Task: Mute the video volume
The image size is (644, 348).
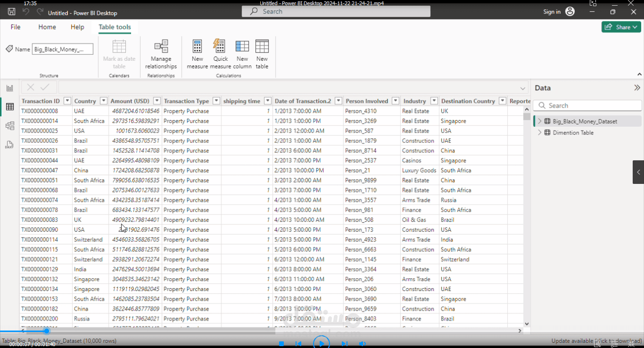Action: 362,344
